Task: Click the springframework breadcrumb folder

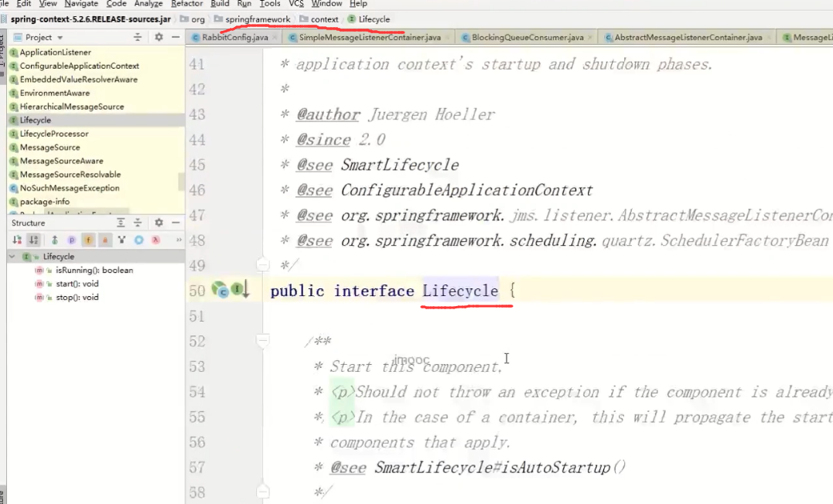Action: [252, 19]
